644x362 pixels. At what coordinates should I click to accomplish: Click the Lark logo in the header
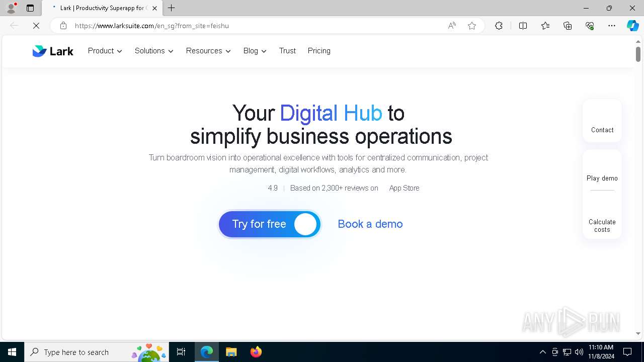[x=53, y=51]
